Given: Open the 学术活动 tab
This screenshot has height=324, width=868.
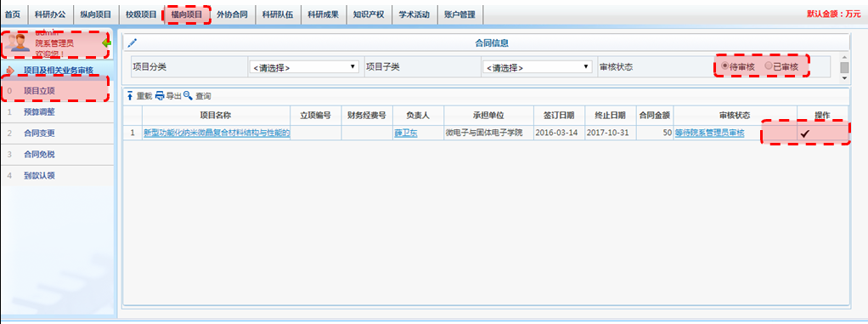Looking at the screenshot, I should pyautogui.click(x=414, y=15).
